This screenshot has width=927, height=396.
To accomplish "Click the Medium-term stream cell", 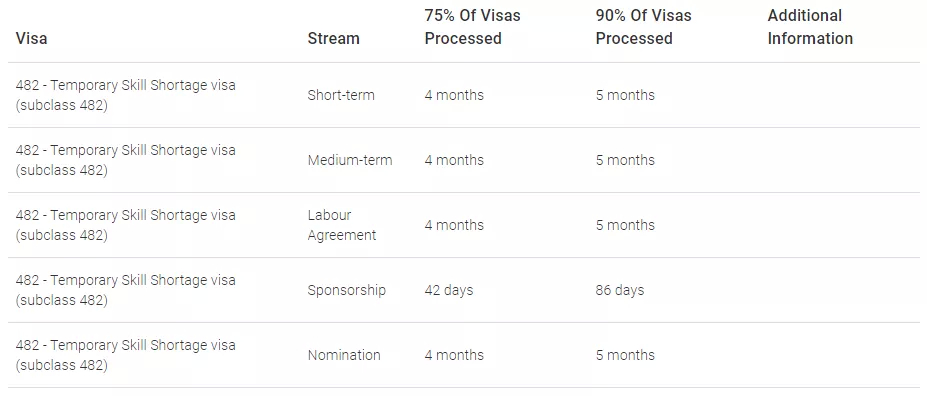I will click(x=350, y=160).
